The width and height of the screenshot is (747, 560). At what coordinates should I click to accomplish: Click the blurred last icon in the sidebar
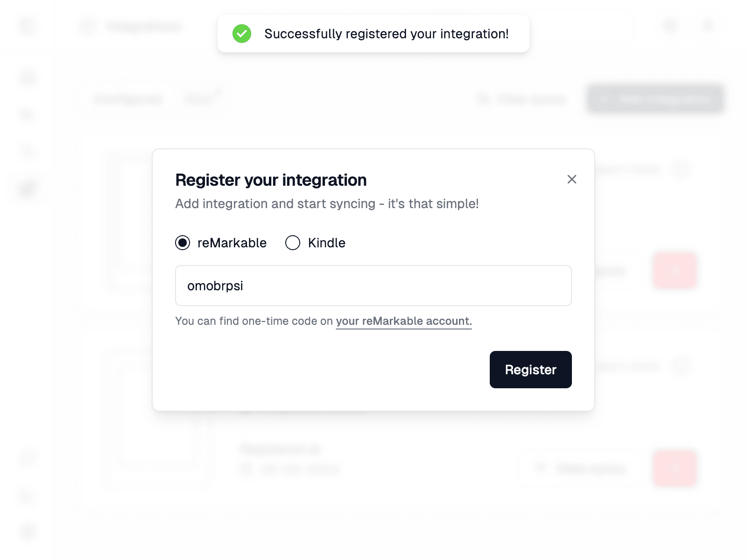click(28, 531)
